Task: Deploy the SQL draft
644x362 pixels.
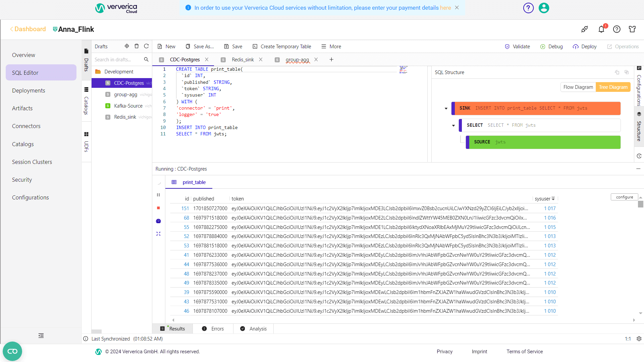Action: pos(585,46)
